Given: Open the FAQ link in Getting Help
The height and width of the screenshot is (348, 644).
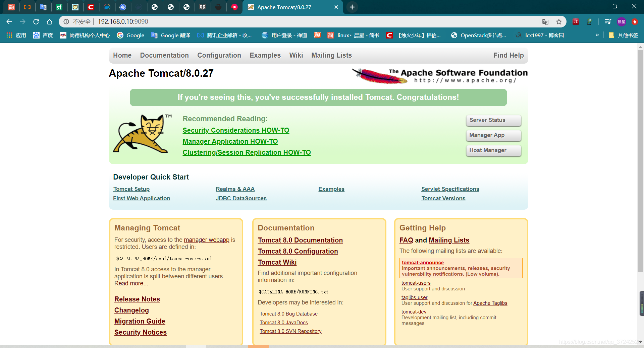Looking at the screenshot, I should [406, 240].
